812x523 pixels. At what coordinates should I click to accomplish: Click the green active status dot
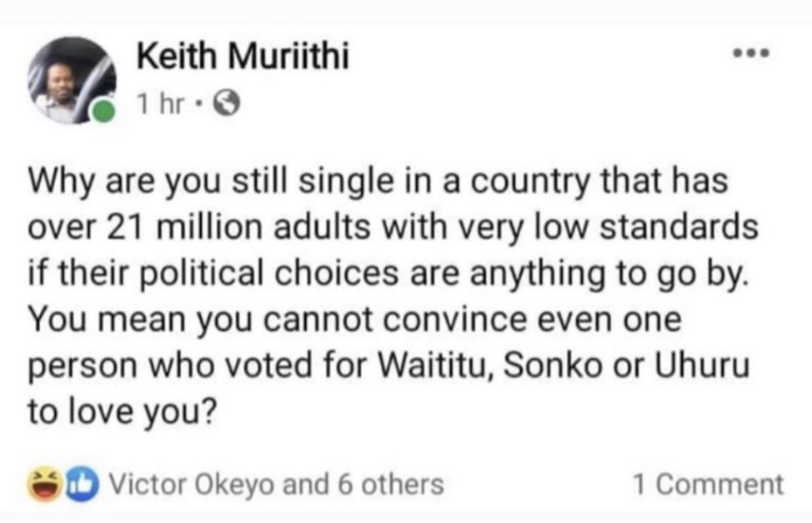tap(102, 112)
